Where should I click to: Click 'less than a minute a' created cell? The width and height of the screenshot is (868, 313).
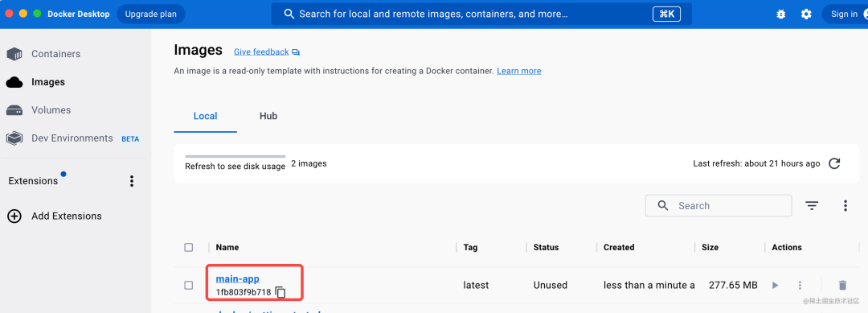tap(649, 286)
